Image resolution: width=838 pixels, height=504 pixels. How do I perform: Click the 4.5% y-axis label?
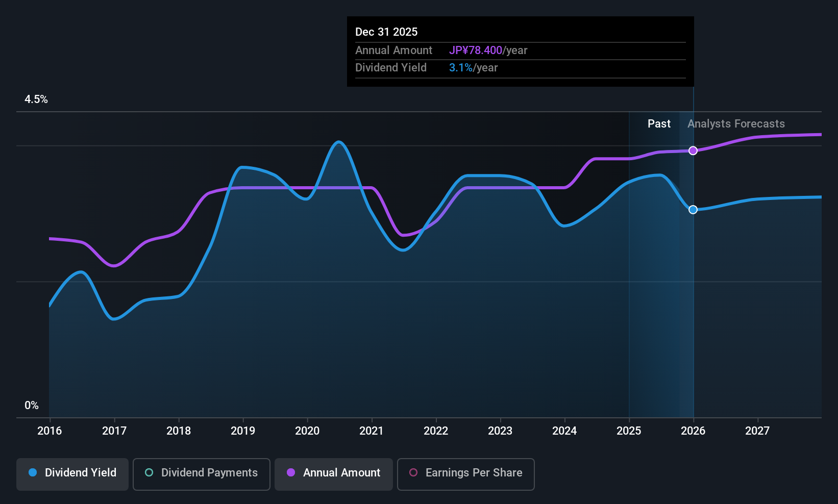(x=36, y=99)
